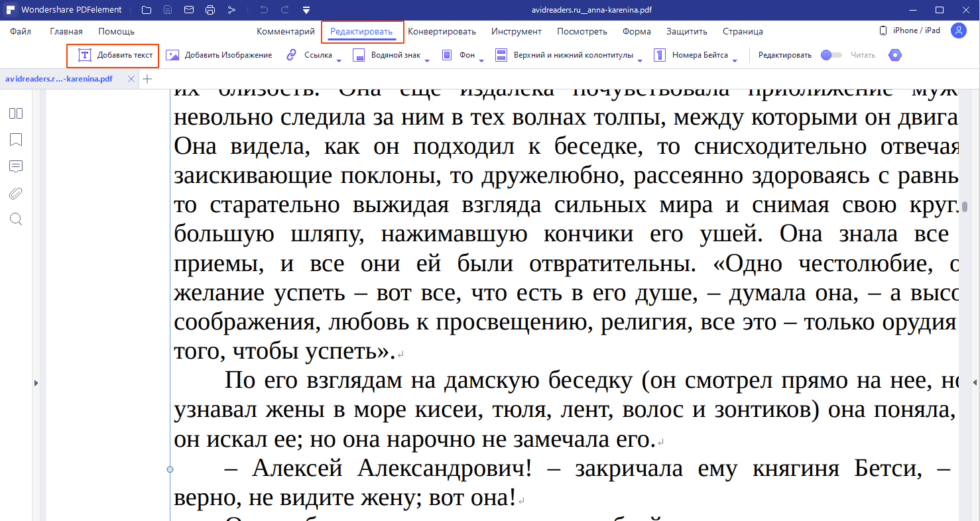Open the page thumbnails panel
This screenshot has width=980, height=521.
(x=16, y=113)
